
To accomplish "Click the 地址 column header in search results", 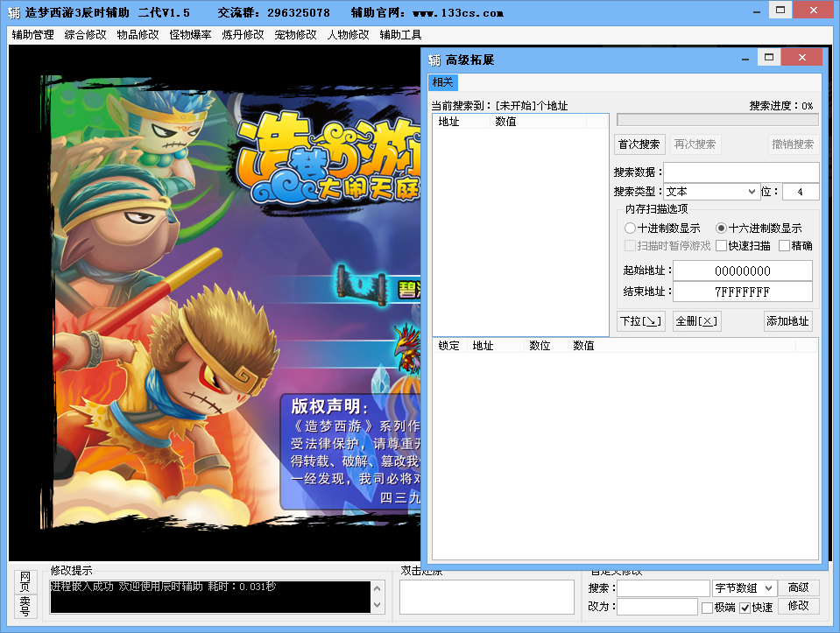I will pos(462,122).
